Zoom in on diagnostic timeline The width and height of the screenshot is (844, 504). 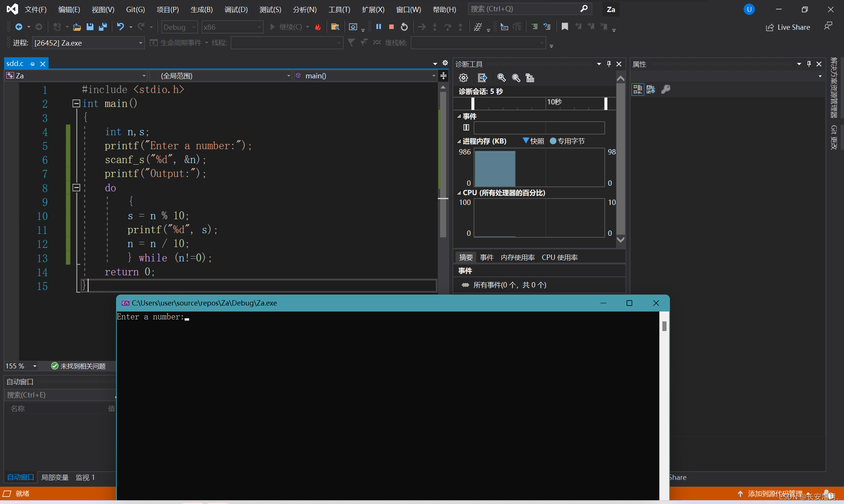point(501,78)
